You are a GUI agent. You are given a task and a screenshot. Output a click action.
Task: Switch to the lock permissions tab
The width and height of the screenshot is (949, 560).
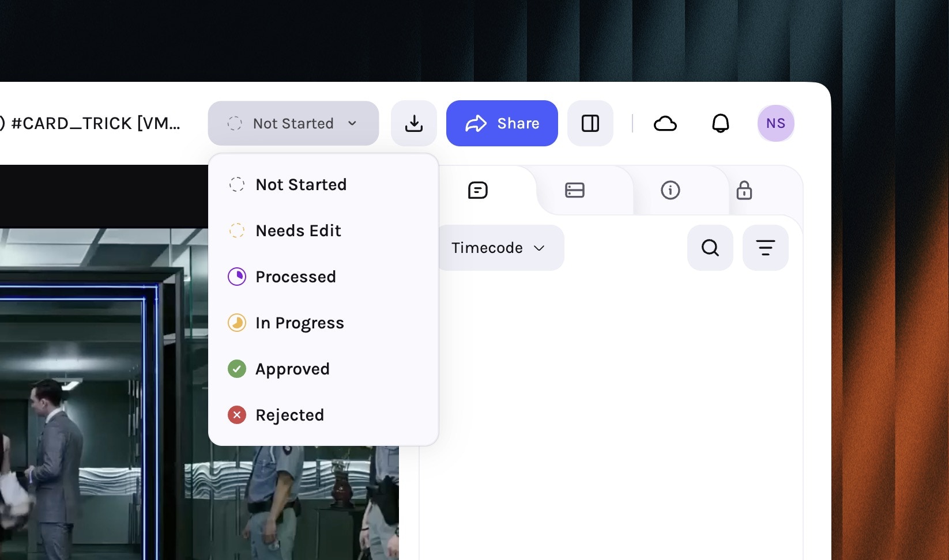pos(744,190)
